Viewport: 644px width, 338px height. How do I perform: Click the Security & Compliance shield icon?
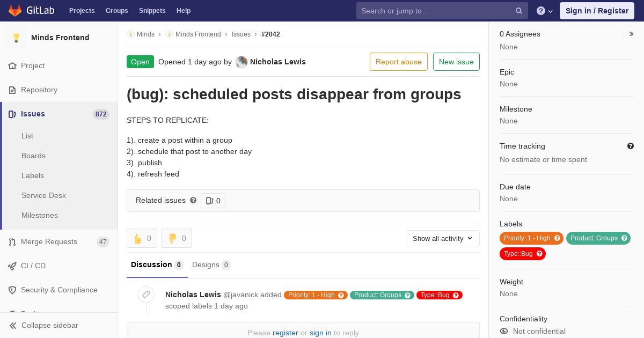tap(12, 290)
